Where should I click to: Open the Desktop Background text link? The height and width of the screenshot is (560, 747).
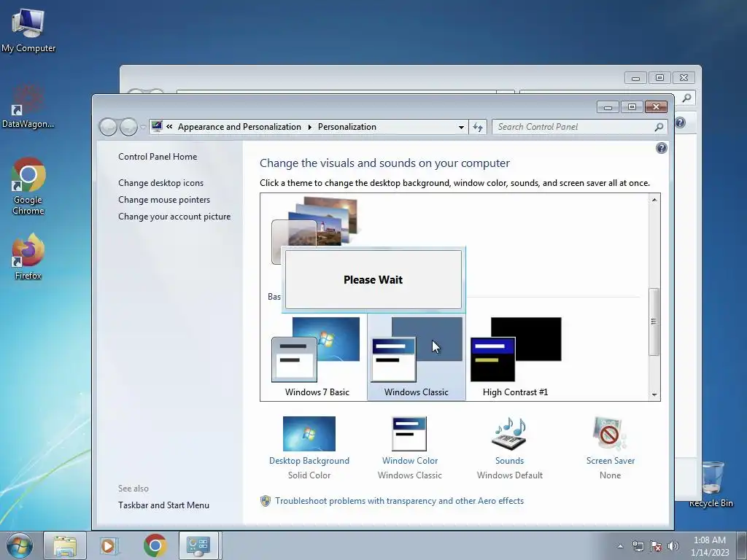coord(309,461)
